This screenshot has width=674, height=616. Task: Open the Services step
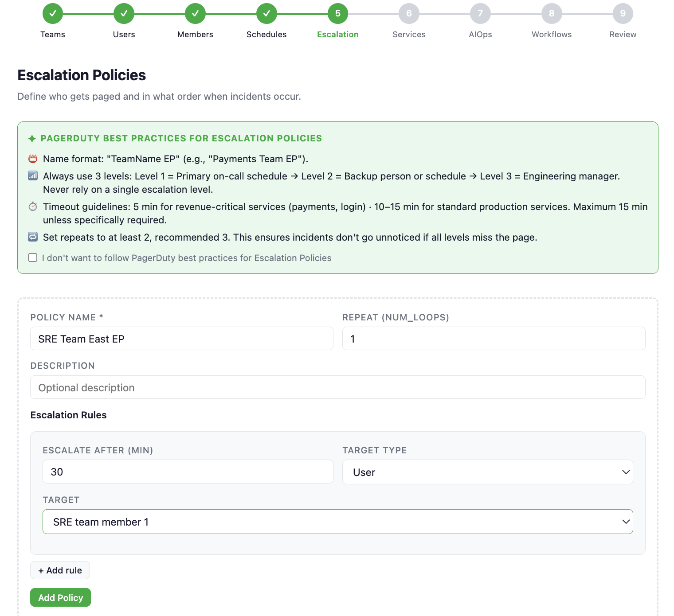(409, 14)
